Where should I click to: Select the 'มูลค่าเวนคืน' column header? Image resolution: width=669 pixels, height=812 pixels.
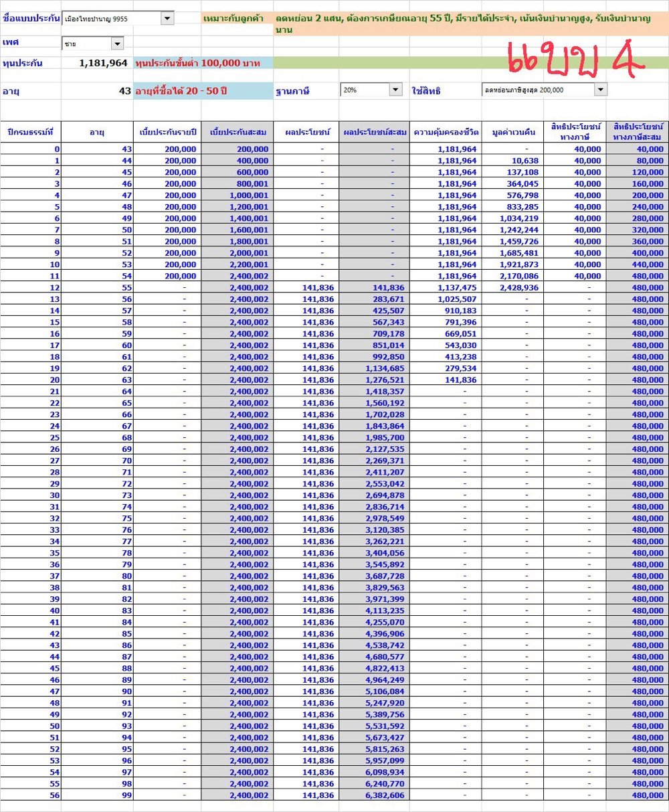tap(512, 132)
